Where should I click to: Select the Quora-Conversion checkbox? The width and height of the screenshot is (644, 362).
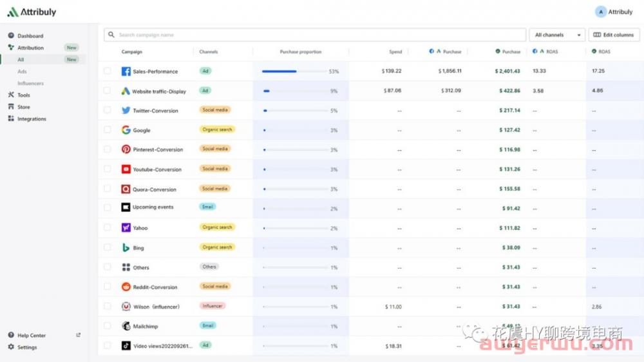107,189
